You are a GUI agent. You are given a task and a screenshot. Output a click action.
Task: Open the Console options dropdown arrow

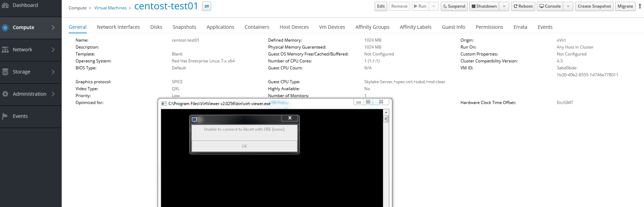[568, 6]
